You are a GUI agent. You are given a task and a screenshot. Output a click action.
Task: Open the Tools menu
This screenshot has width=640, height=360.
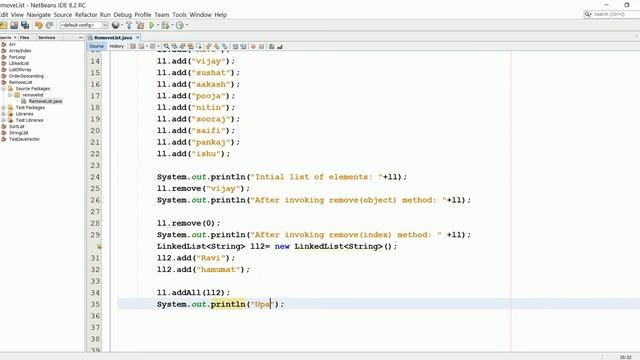(x=179, y=15)
